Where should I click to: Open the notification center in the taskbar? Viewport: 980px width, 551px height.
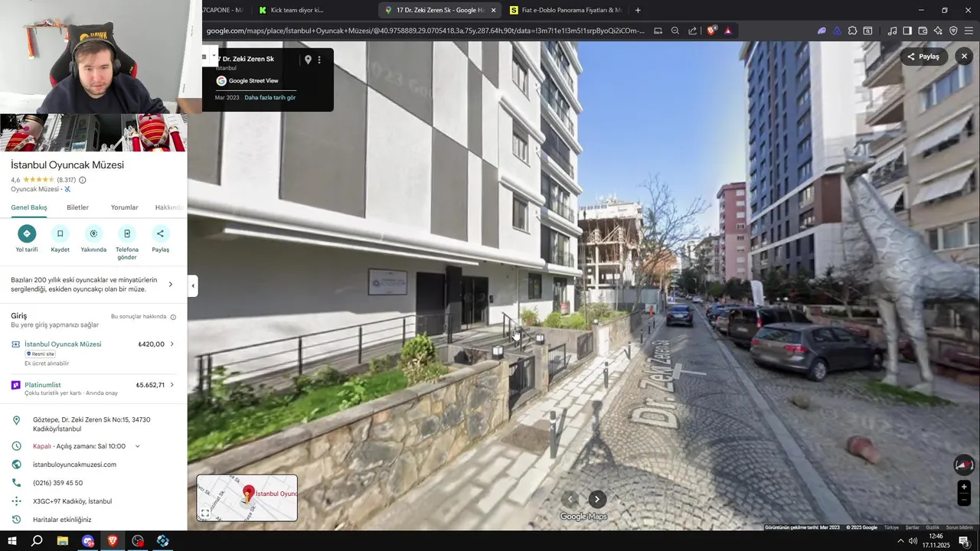point(963,541)
